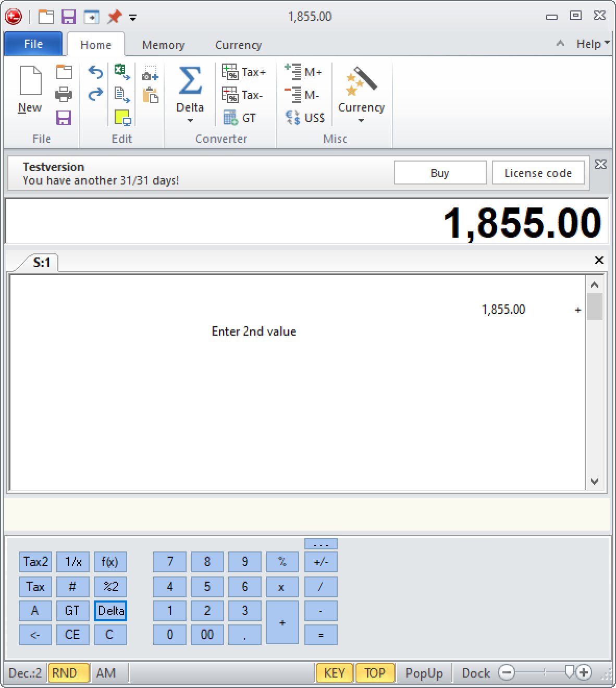The image size is (616, 688).
Task: Click the backspace arrow key
Action: 35,635
